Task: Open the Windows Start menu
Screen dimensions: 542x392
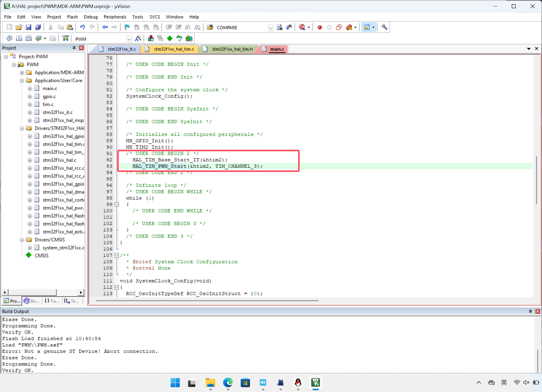Action: coord(175,383)
